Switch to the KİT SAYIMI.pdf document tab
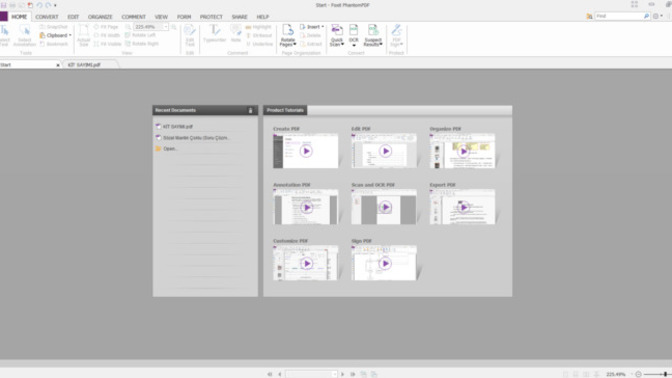Viewport: 672px width, 378px height. click(84, 65)
